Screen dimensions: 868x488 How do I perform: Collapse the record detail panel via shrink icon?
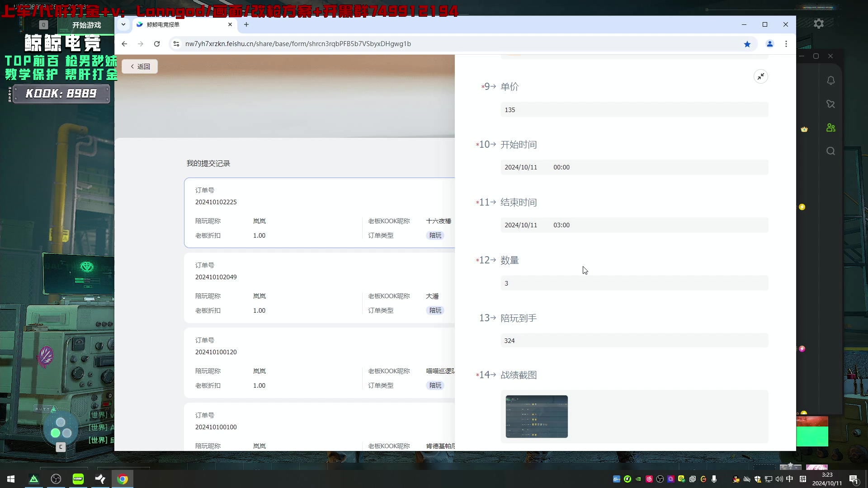coord(761,76)
